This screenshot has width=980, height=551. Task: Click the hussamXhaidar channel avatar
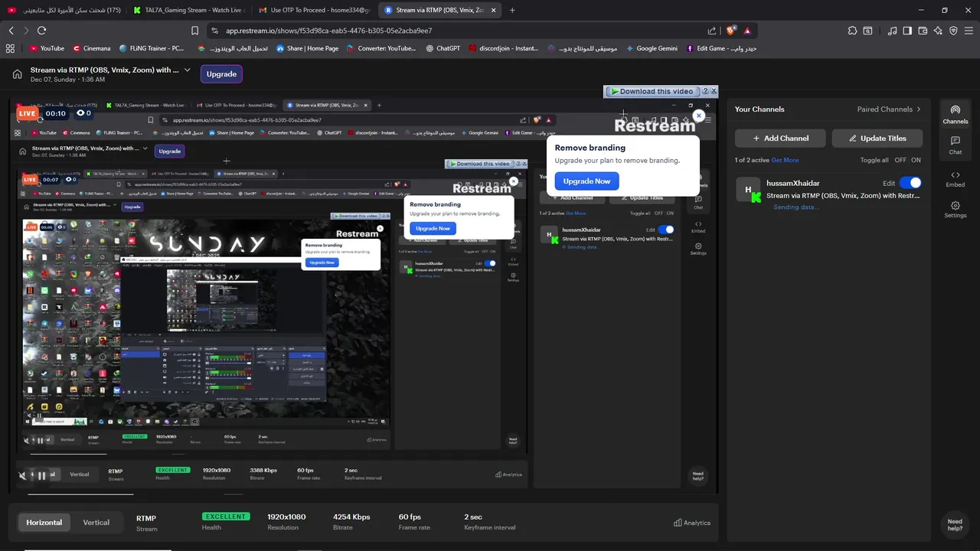click(748, 190)
